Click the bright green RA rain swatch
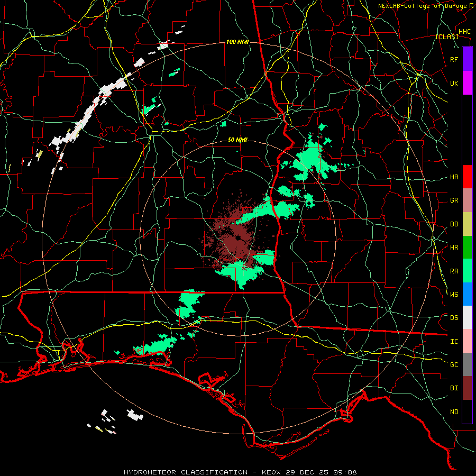The width and height of the screenshot is (476, 476). [x=467, y=271]
